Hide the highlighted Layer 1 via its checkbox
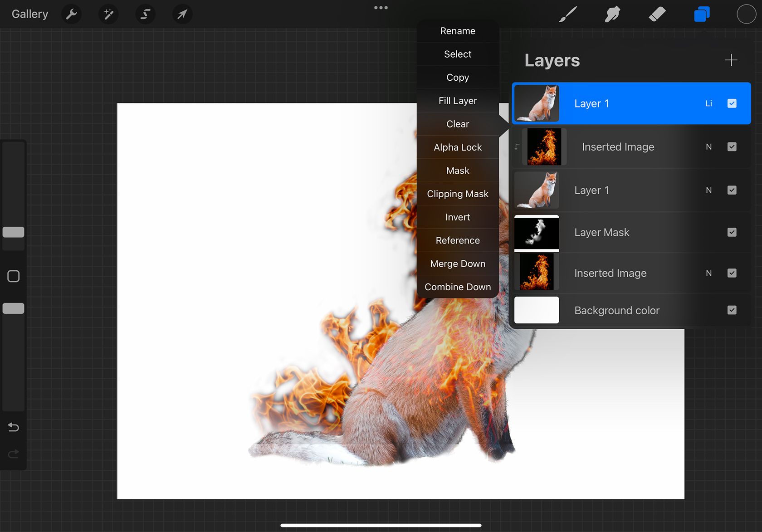Screen dimensions: 762x532 pyautogui.click(x=732, y=103)
